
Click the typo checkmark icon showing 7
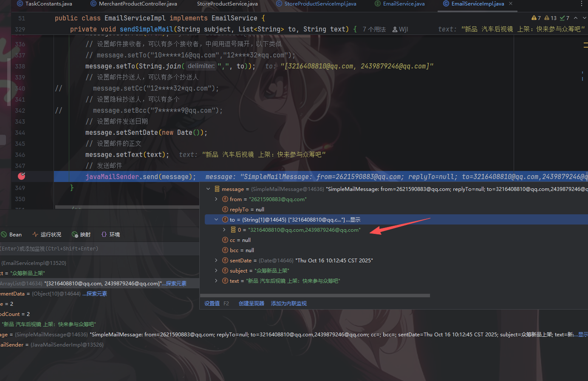[565, 18]
